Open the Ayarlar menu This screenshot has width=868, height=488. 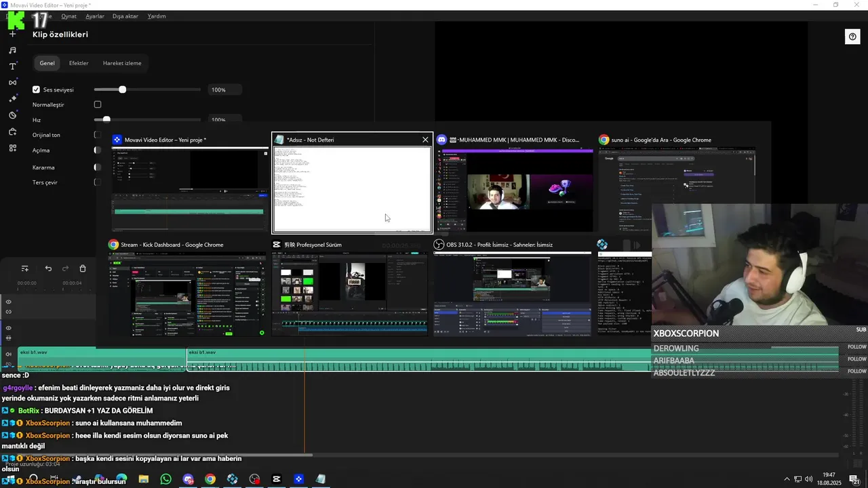click(95, 16)
